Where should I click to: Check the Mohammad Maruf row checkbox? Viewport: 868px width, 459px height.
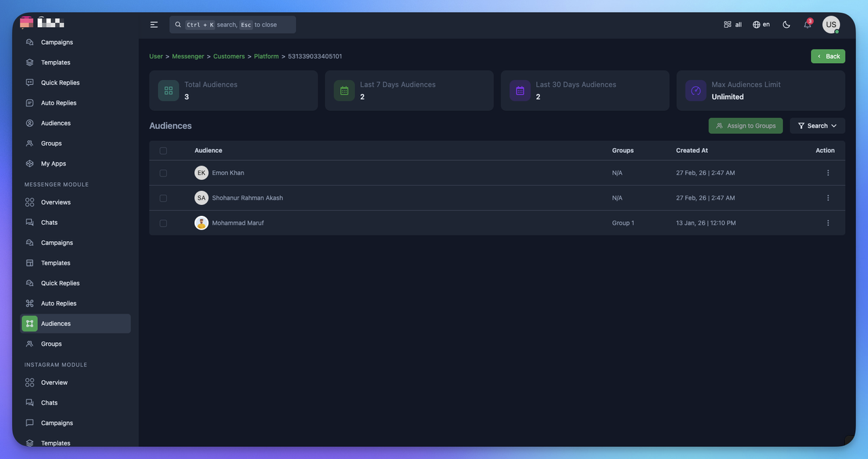[x=163, y=223]
